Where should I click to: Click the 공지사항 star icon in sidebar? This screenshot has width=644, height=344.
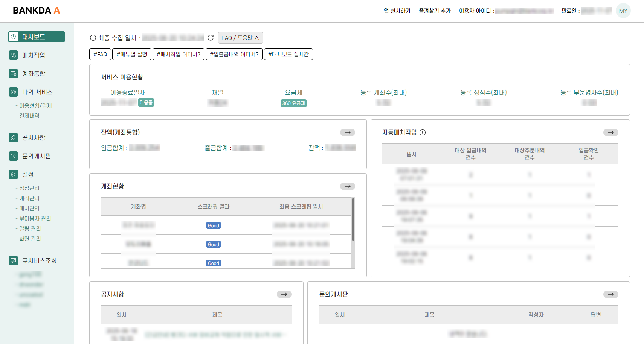[13, 138]
